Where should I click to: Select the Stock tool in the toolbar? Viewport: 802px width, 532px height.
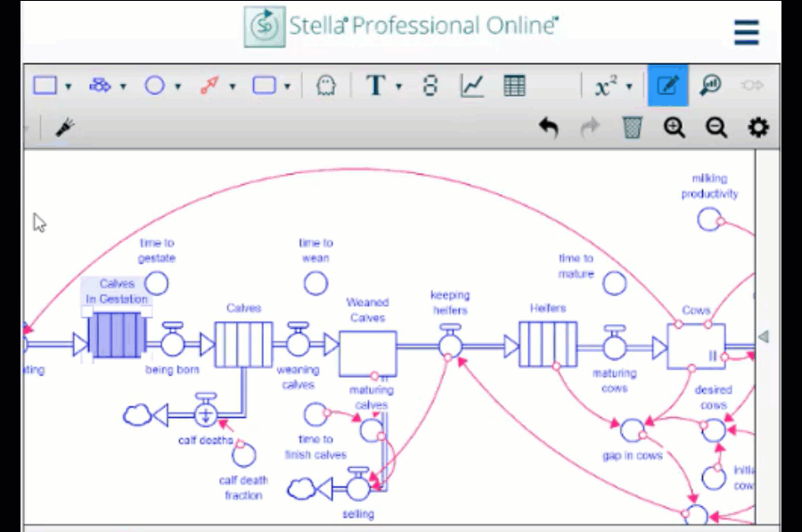(x=45, y=86)
